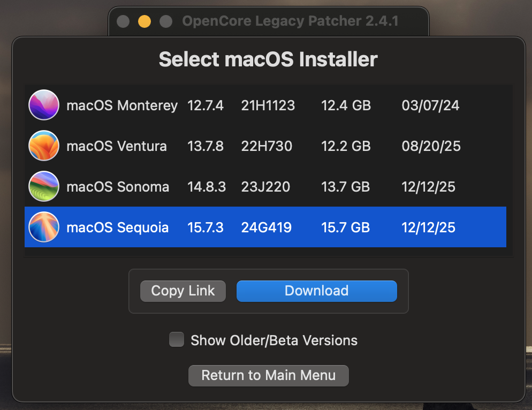The height and width of the screenshot is (410, 532).
Task: Click Ventura build 22H730
Action: pos(267,146)
